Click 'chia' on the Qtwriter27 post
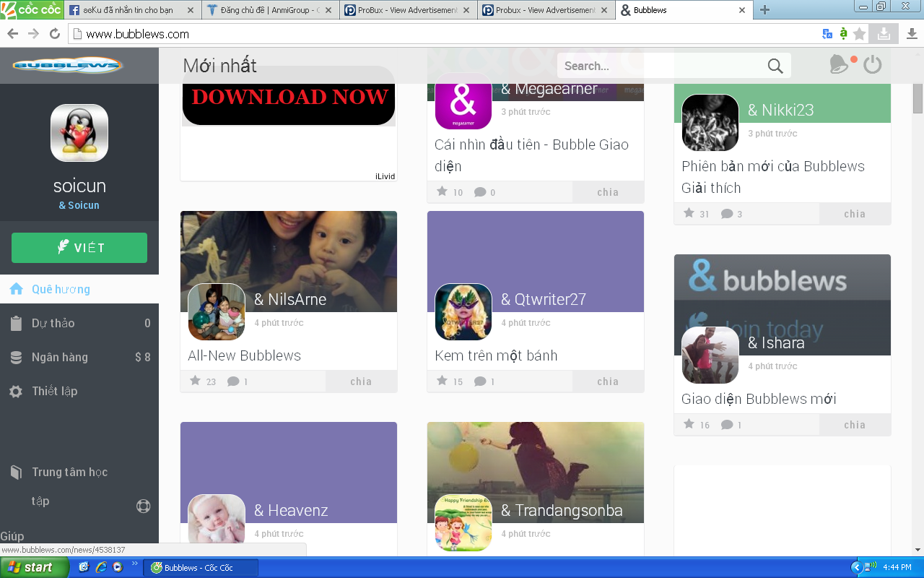This screenshot has height=578, width=924. pyautogui.click(x=608, y=381)
